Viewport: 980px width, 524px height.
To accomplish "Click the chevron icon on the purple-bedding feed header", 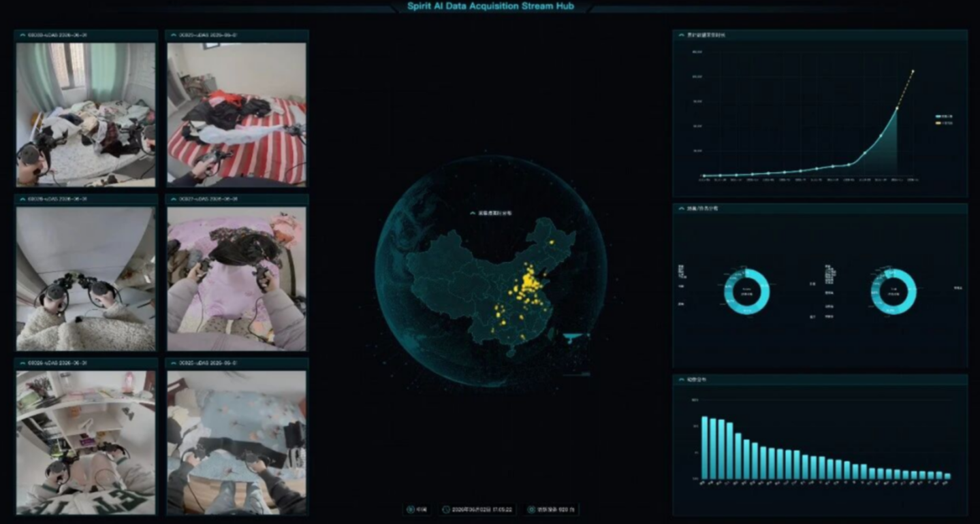I will pyautogui.click(x=174, y=199).
